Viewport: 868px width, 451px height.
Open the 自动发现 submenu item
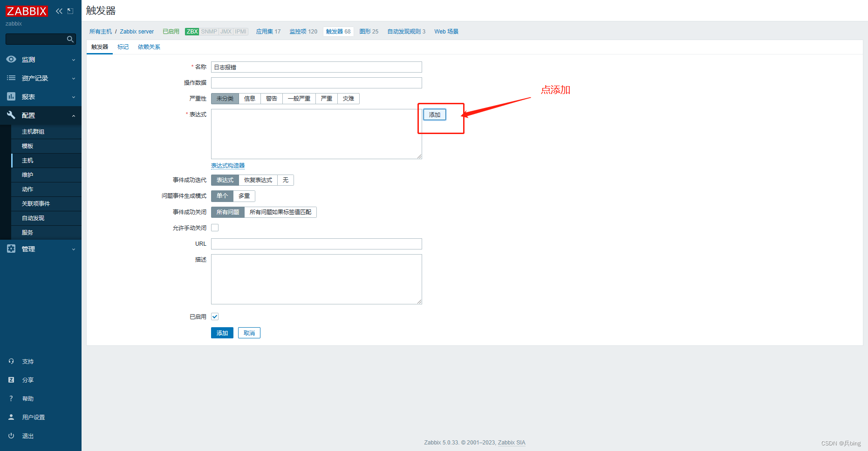point(46,218)
